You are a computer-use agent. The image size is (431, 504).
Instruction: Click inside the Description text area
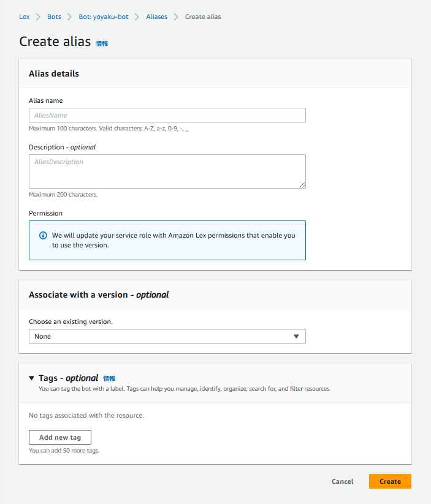167,171
